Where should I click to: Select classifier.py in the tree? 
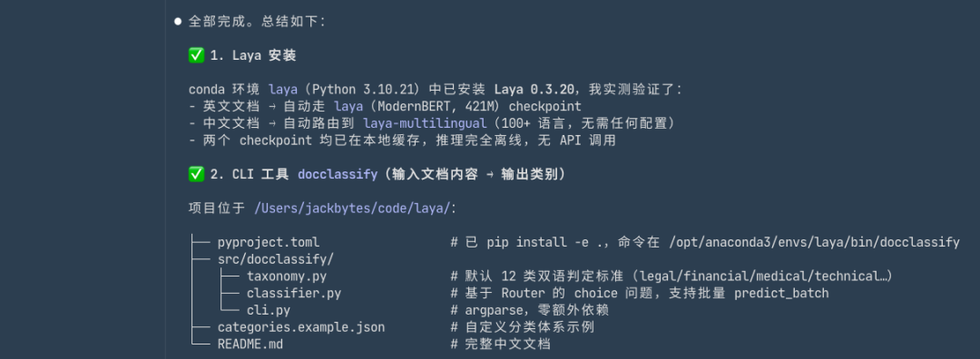(x=294, y=293)
